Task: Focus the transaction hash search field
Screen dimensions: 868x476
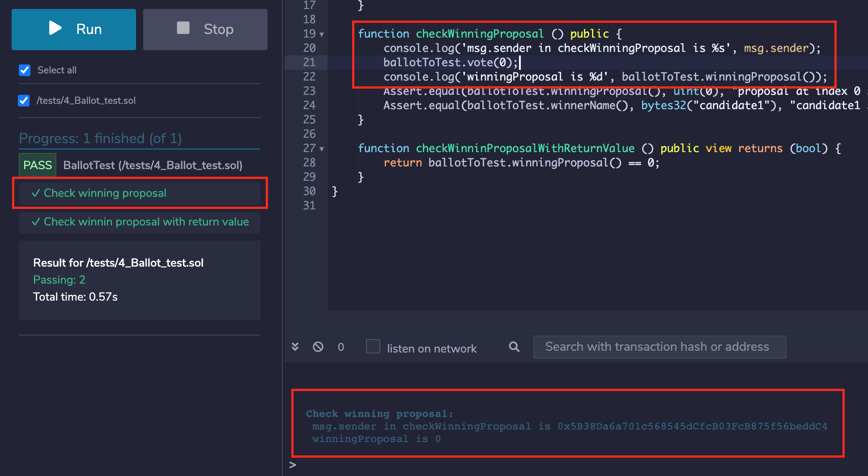Action: (x=660, y=347)
